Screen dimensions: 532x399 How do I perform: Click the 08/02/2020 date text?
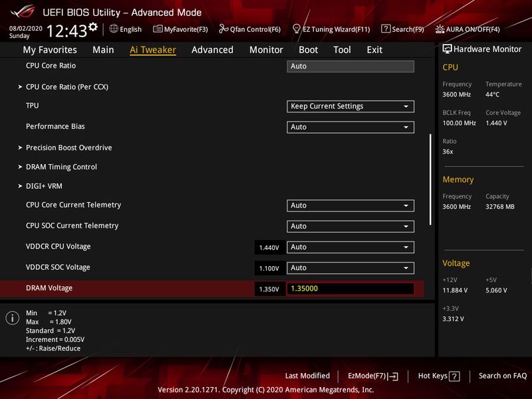[x=25, y=29]
